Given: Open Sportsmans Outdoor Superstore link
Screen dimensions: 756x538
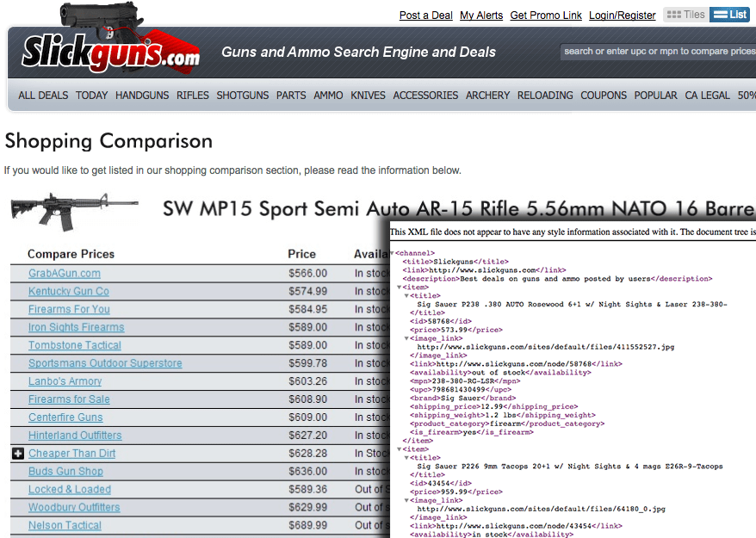Looking at the screenshot, I should (x=105, y=363).
